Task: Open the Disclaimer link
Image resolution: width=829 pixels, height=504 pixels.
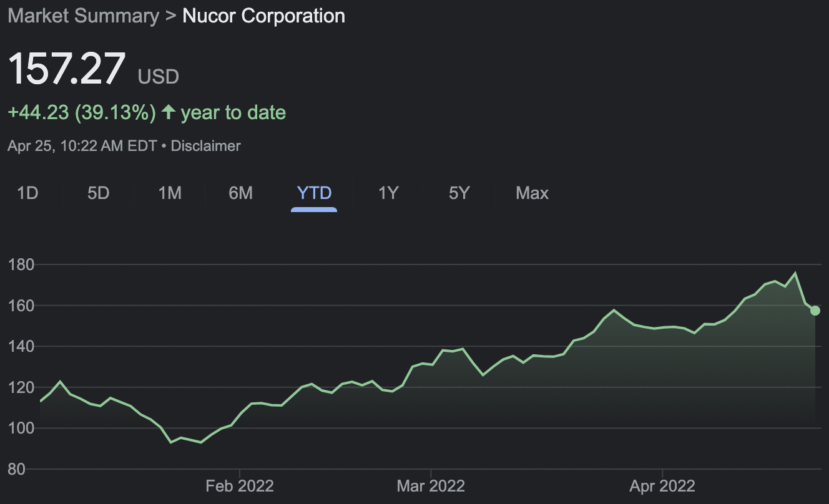Action: pyautogui.click(x=205, y=146)
